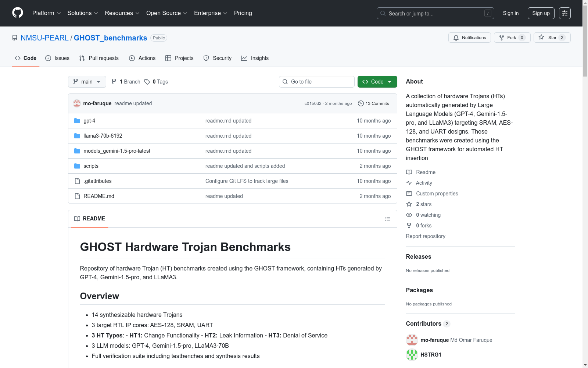This screenshot has width=588, height=368.
Task: Click the Go to file search field
Action: coord(317,82)
